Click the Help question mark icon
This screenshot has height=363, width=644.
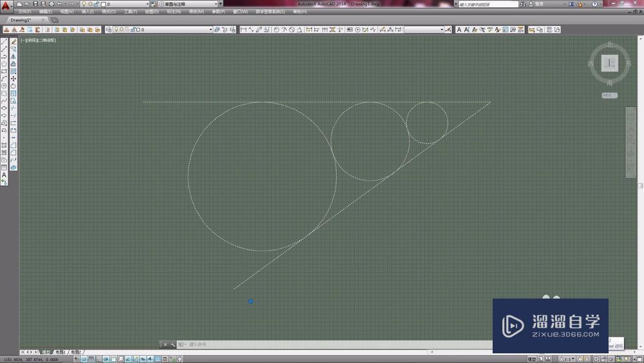pyautogui.click(x=594, y=4)
